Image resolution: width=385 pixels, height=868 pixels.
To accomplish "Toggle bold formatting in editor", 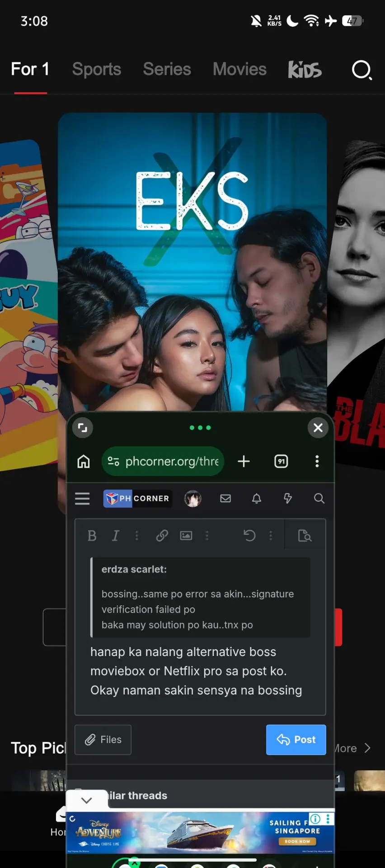I will coord(92,536).
